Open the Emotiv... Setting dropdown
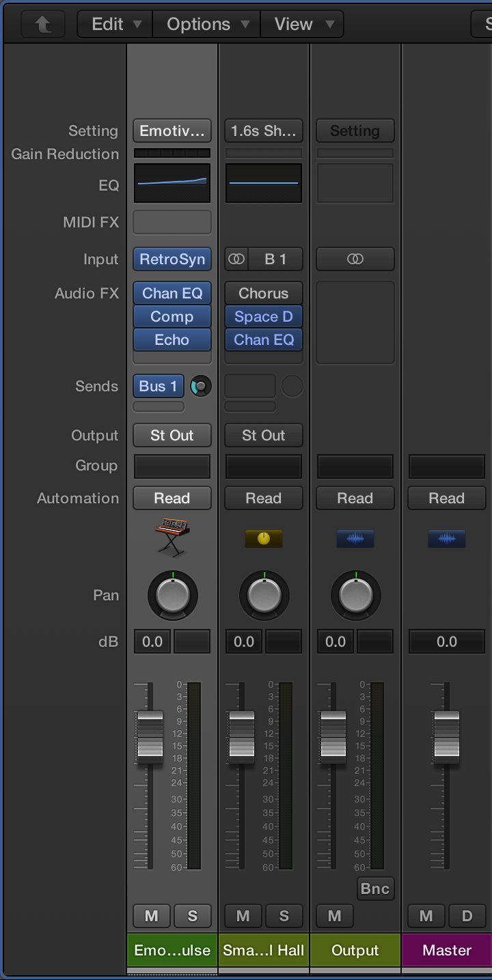Image resolution: width=492 pixels, height=980 pixels. (x=172, y=130)
